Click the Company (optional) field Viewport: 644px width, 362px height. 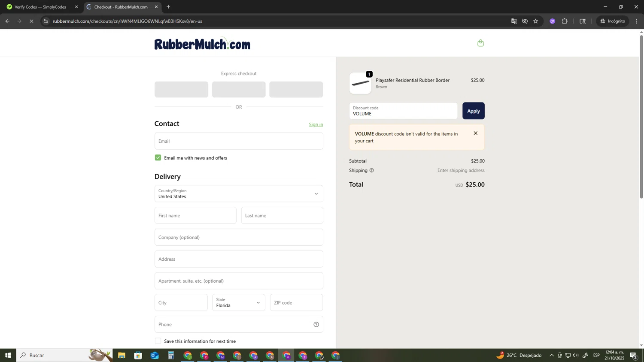239,237
